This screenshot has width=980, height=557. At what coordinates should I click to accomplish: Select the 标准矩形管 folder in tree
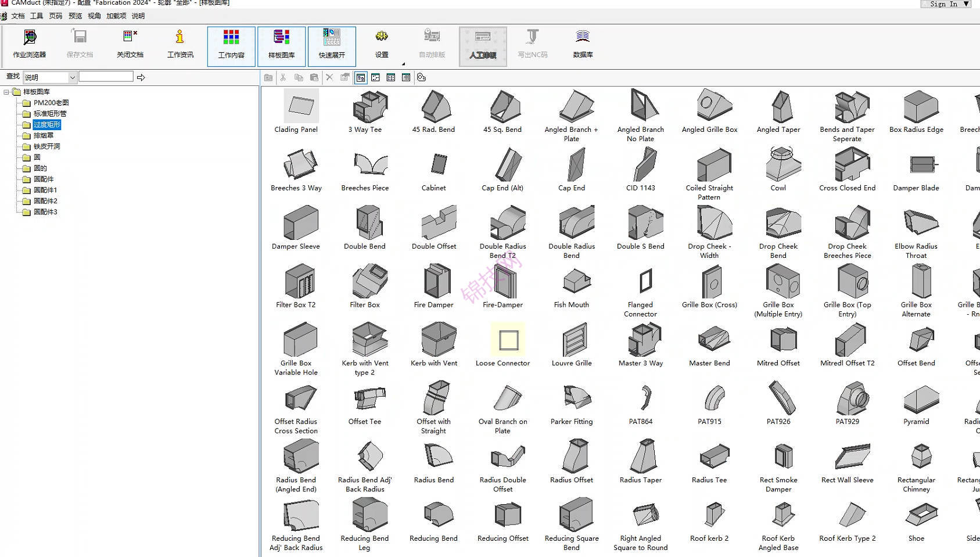click(x=49, y=114)
